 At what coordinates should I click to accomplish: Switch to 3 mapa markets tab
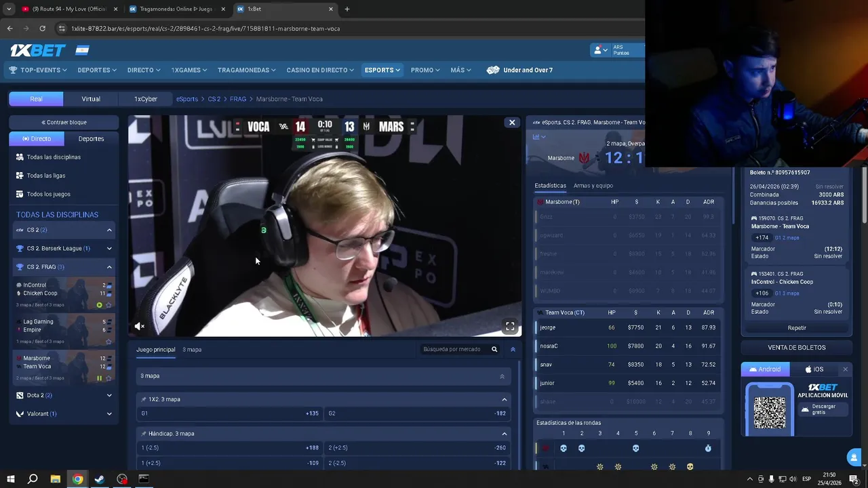point(192,350)
